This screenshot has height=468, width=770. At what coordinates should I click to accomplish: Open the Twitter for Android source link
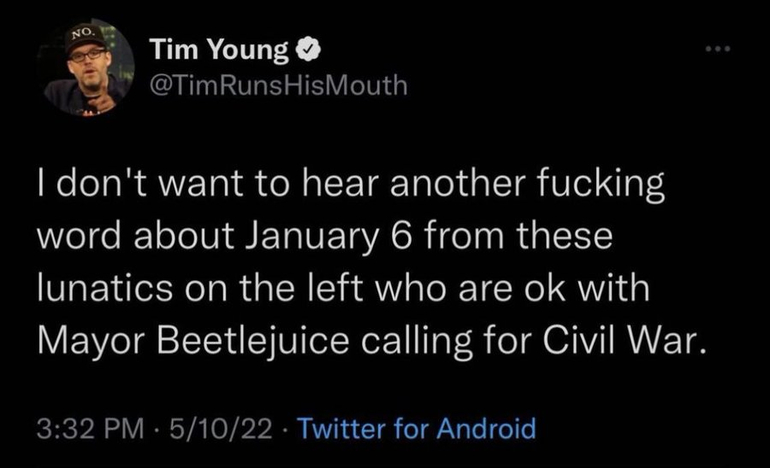click(x=417, y=429)
